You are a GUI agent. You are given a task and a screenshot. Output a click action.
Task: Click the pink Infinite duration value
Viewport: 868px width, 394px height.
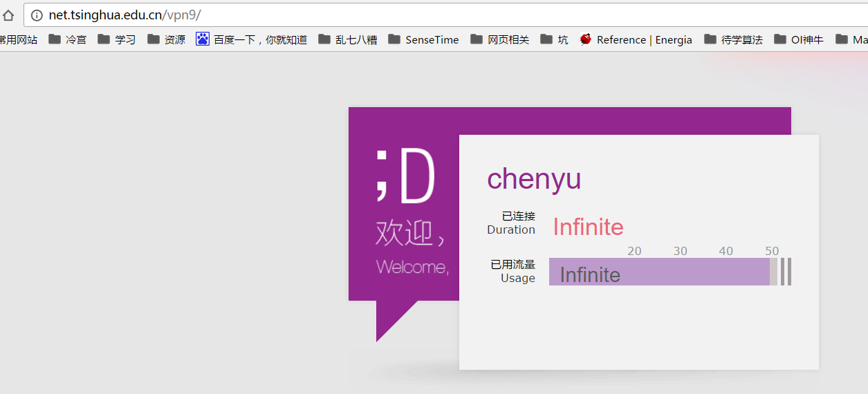point(588,227)
